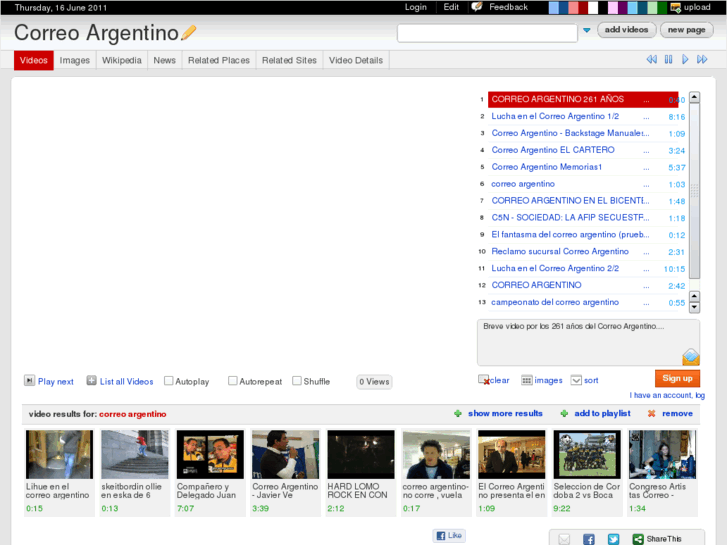Click the scroll-down arrow at playlist bottom

coord(694,307)
